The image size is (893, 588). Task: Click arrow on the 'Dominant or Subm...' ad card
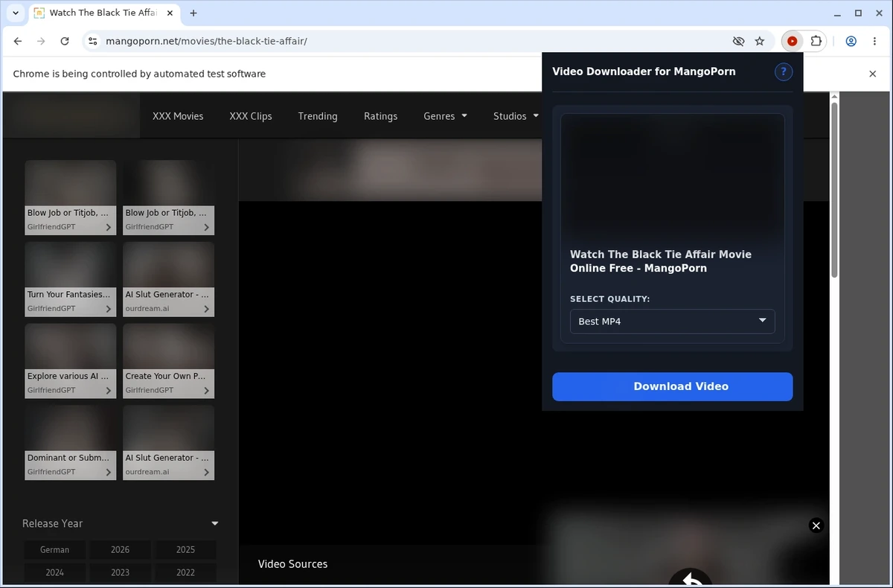109,473
